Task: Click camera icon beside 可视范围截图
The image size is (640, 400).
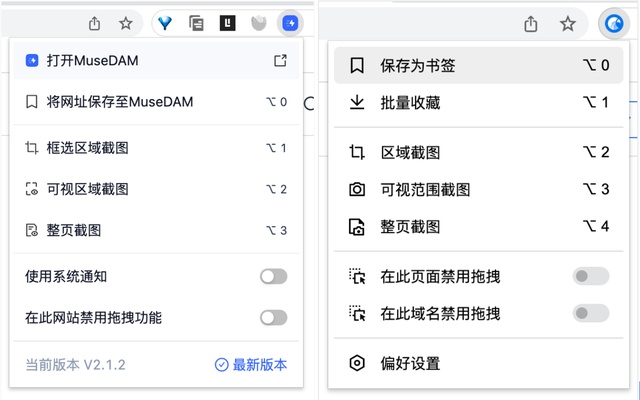Action: pyautogui.click(x=357, y=189)
